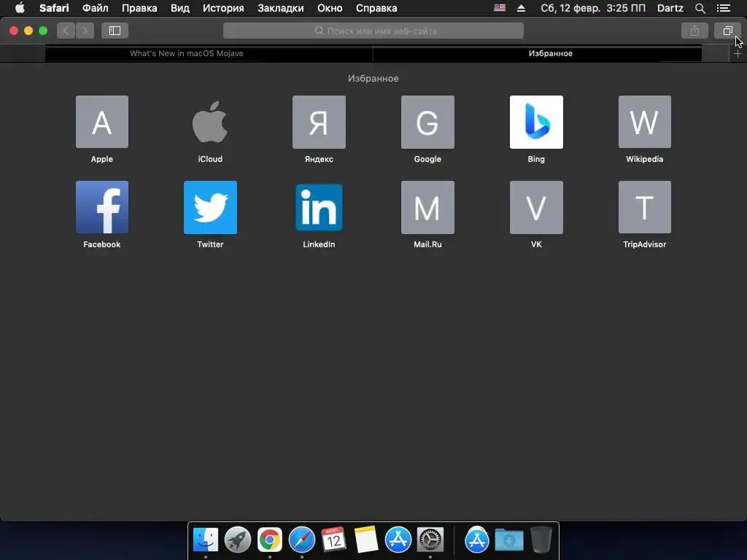The height and width of the screenshot is (560, 747).
Task: Open the Файл menu
Action: pyautogui.click(x=96, y=8)
